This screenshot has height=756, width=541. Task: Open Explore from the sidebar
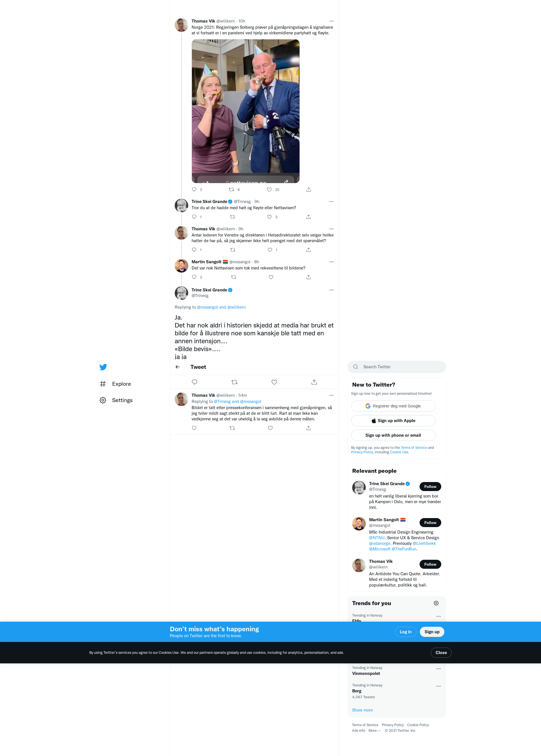[x=115, y=384]
